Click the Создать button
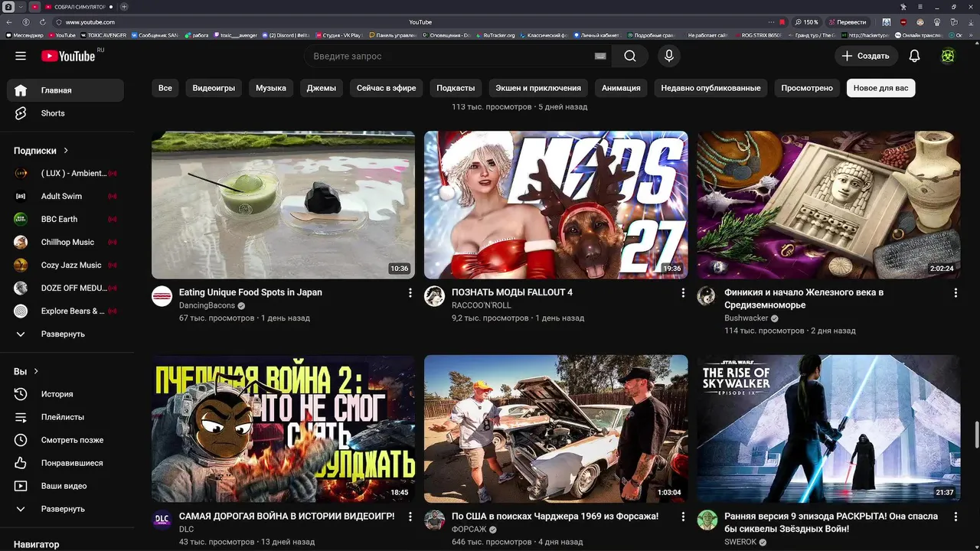Screen dimensions: 980x551 point(865,56)
